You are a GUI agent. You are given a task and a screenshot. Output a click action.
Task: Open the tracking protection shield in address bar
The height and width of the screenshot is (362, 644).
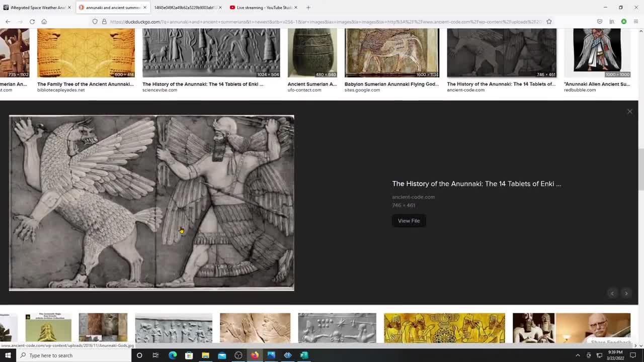coord(95,22)
